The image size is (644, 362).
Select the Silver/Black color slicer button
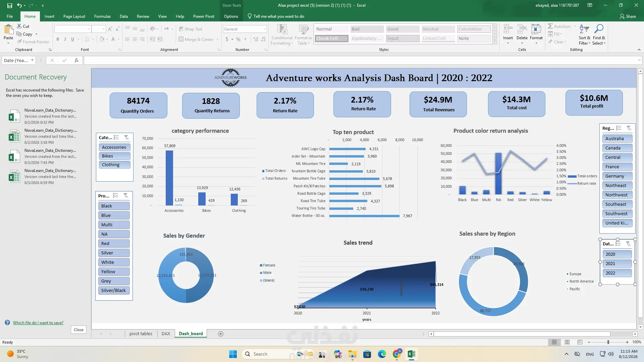[x=114, y=290]
